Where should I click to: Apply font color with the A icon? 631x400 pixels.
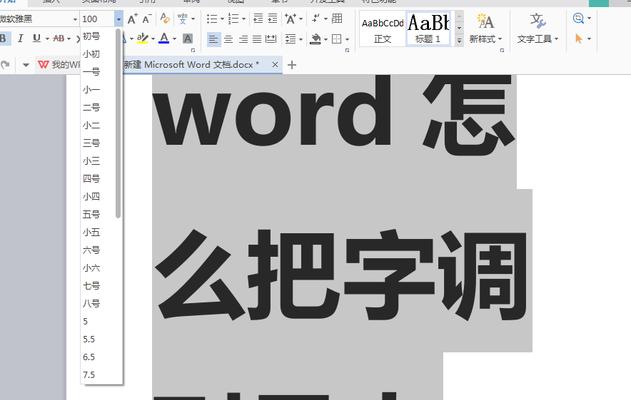(x=164, y=39)
